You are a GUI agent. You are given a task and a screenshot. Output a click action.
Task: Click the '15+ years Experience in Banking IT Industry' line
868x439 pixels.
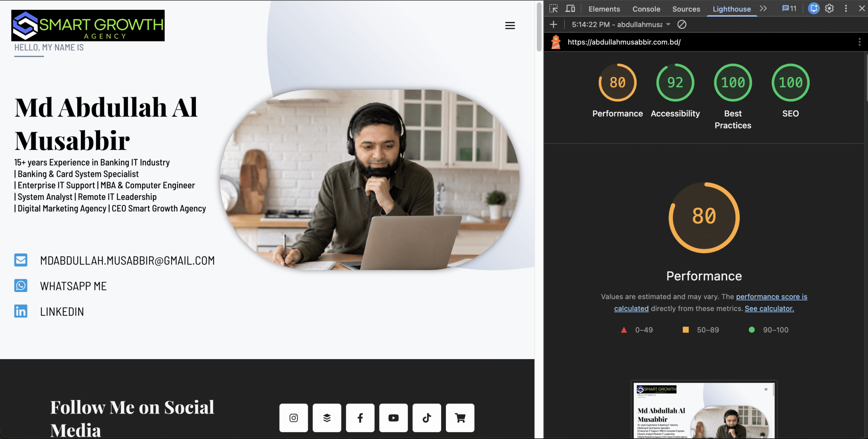click(x=92, y=163)
